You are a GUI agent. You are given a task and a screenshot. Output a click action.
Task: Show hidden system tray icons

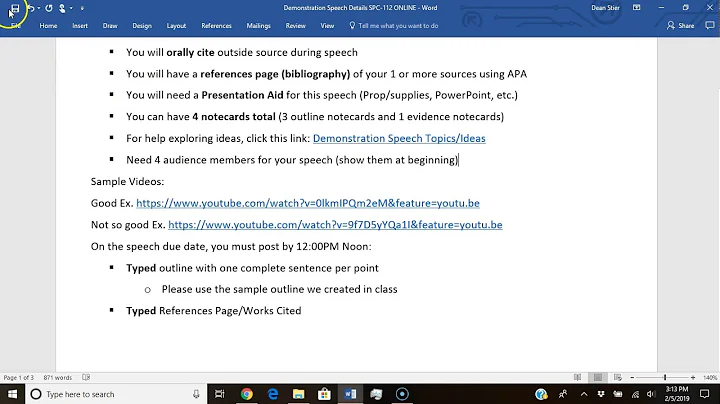click(584, 394)
